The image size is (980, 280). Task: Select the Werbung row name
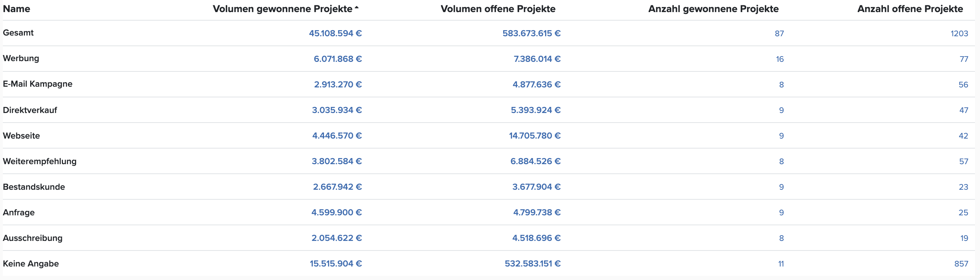[21, 59]
